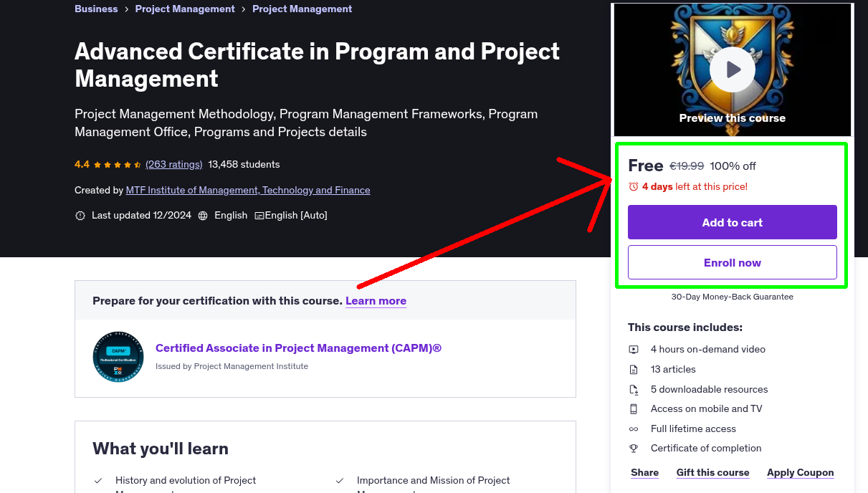The height and width of the screenshot is (493, 868).
Task: Open Business breadcrumb link
Action: pyautogui.click(x=96, y=9)
